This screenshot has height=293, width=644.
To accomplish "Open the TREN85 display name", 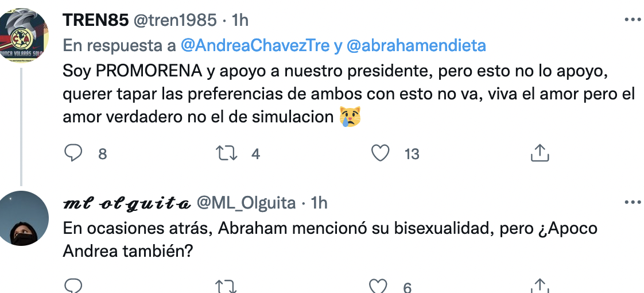I will click(96, 20).
